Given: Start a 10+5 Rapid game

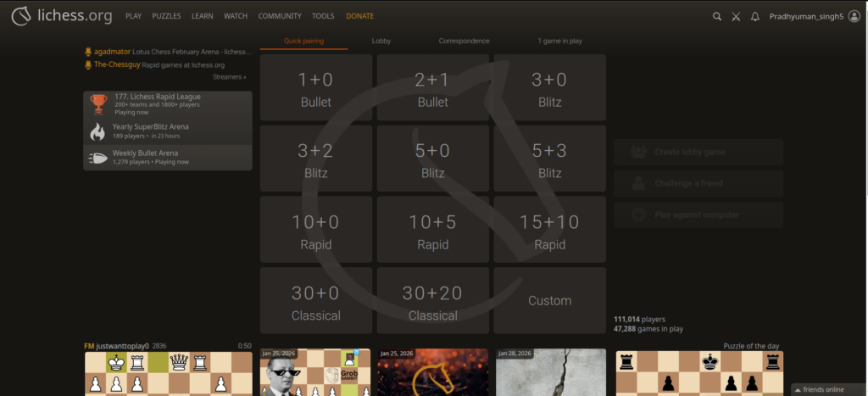Looking at the screenshot, I should coord(433,229).
